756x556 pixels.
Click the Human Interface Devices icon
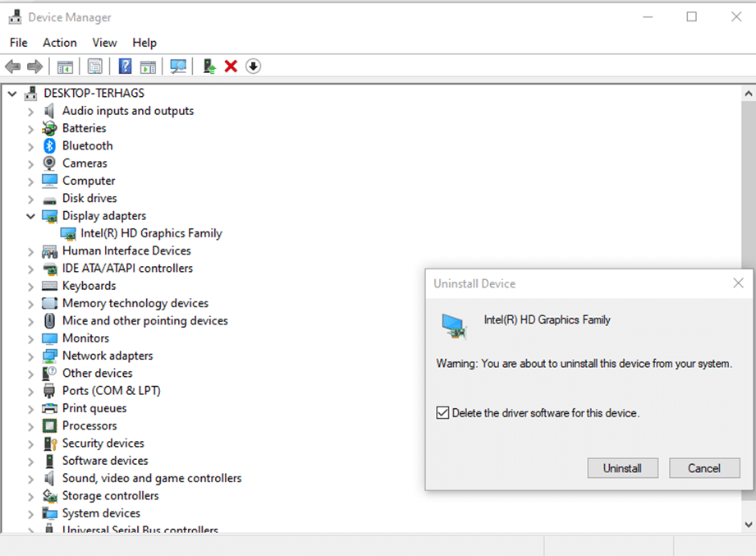[49, 250]
